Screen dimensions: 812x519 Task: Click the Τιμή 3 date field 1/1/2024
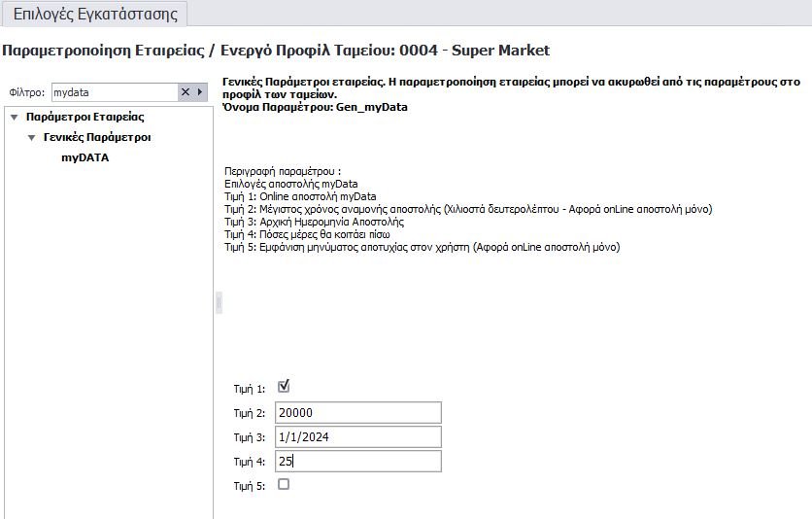[357, 437]
